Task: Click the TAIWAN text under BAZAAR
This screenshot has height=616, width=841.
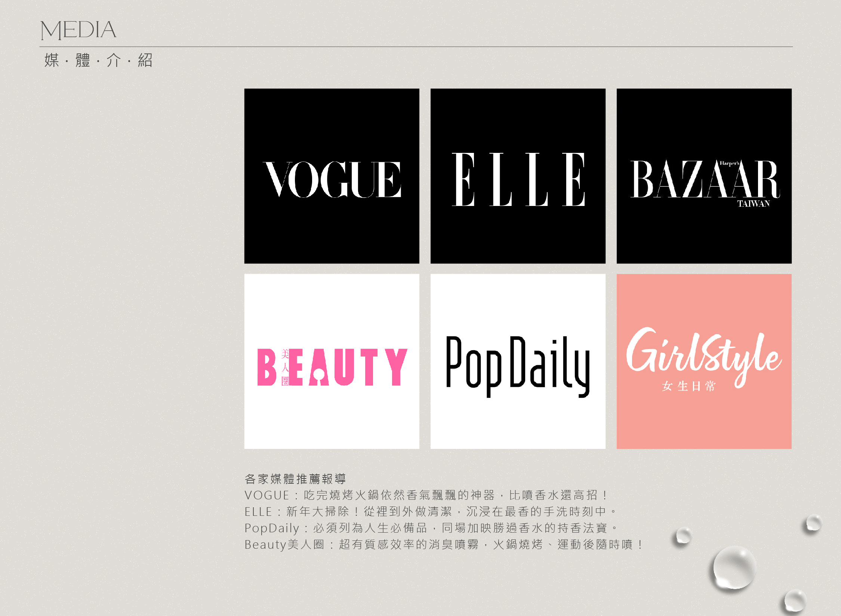Action: click(753, 204)
